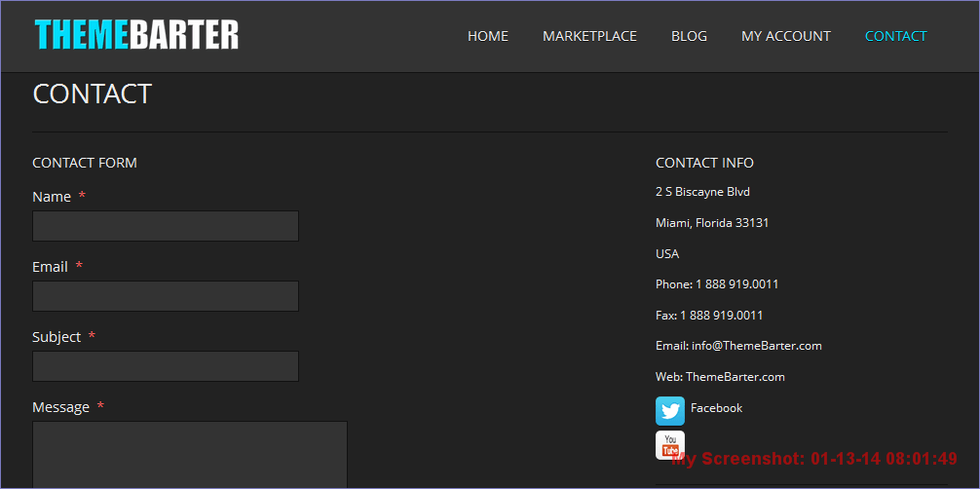Click inside the Message text area
Screen dimensions: 980x489
(190, 455)
